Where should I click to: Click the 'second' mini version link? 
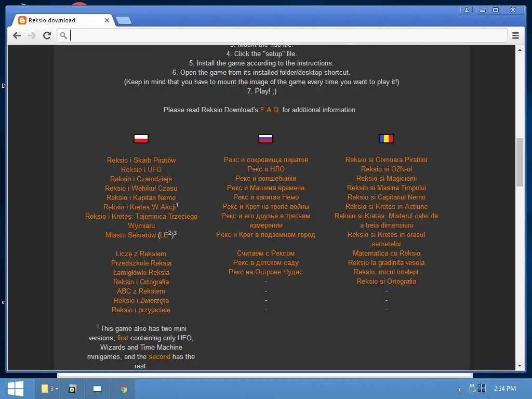coord(159,356)
